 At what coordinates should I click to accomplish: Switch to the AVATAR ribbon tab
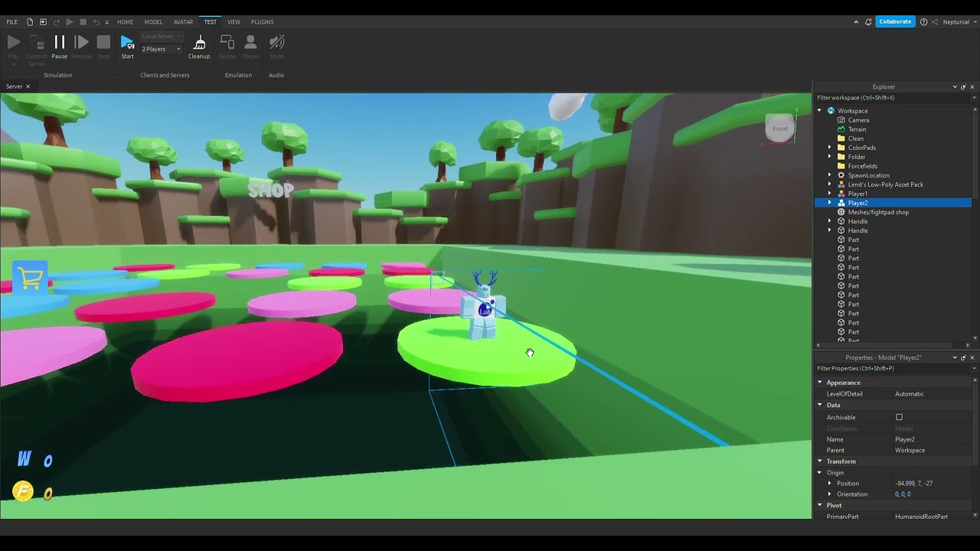(x=184, y=22)
